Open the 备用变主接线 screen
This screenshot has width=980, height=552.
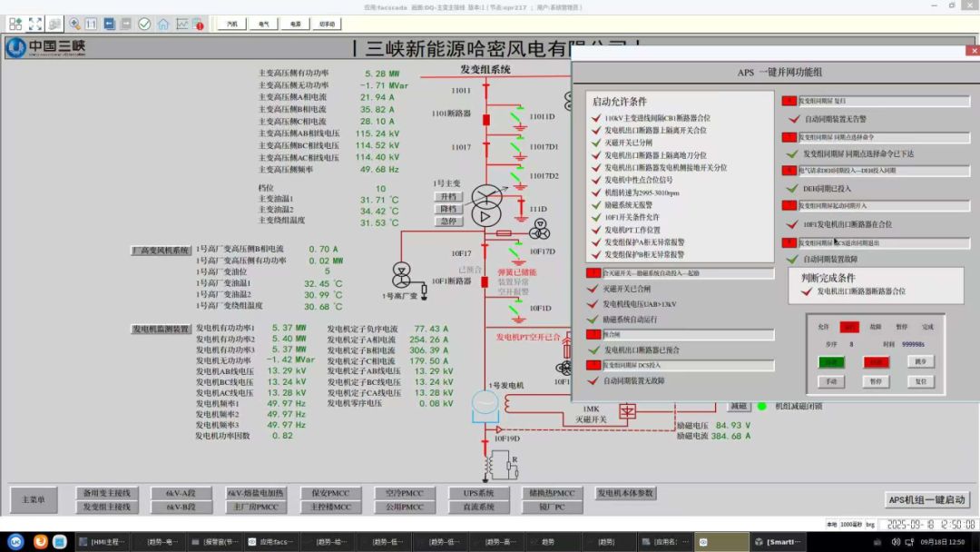pyautogui.click(x=107, y=493)
